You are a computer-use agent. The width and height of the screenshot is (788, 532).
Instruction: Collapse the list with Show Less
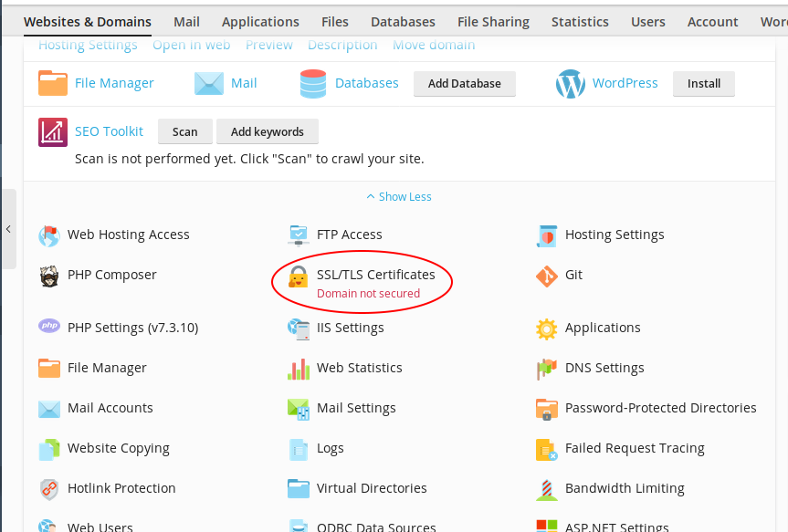pos(399,197)
